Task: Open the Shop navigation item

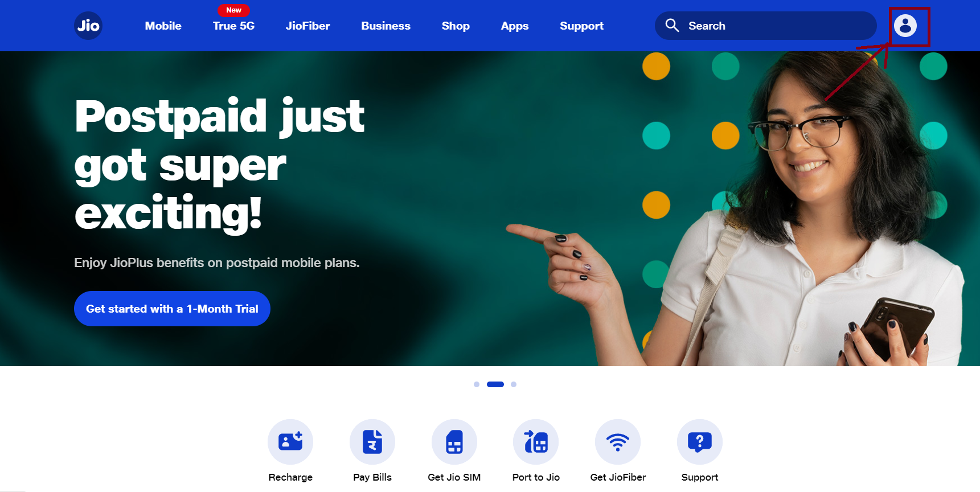Action: pyautogui.click(x=456, y=26)
